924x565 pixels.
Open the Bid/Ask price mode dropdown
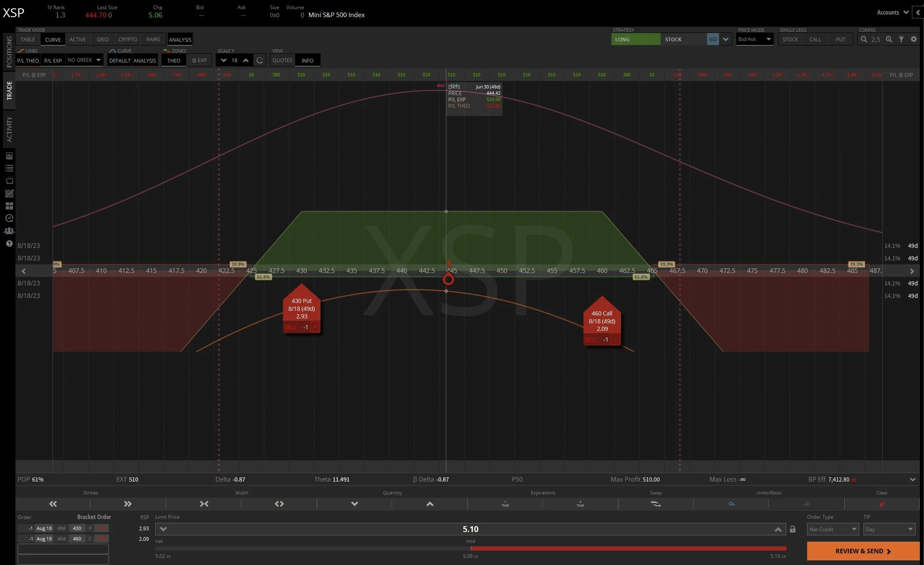754,39
